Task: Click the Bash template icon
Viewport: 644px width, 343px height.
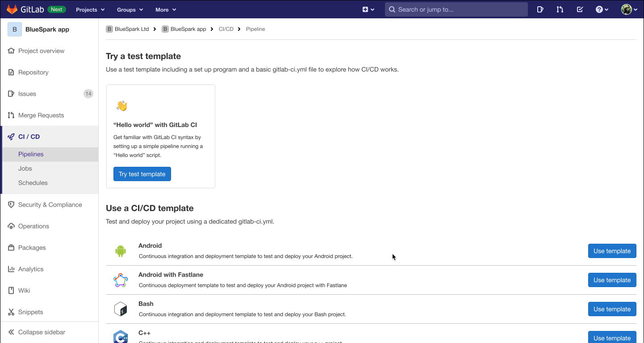Action: coord(120,309)
